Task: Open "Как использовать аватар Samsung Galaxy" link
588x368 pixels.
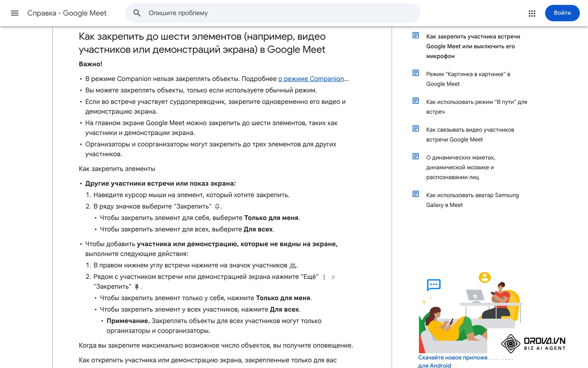Action: (x=473, y=200)
